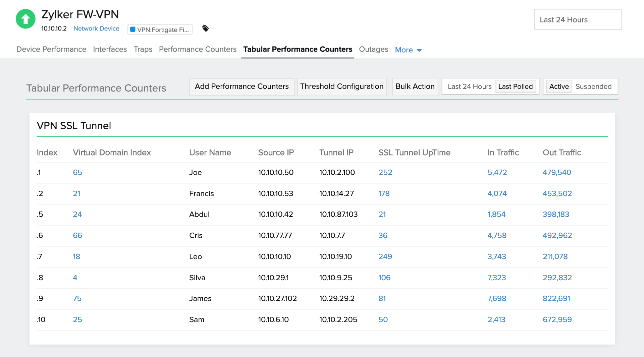Screen dimensions: 644x357
Task: Click Joe's In Traffic value 5,472
Action: [x=497, y=173]
